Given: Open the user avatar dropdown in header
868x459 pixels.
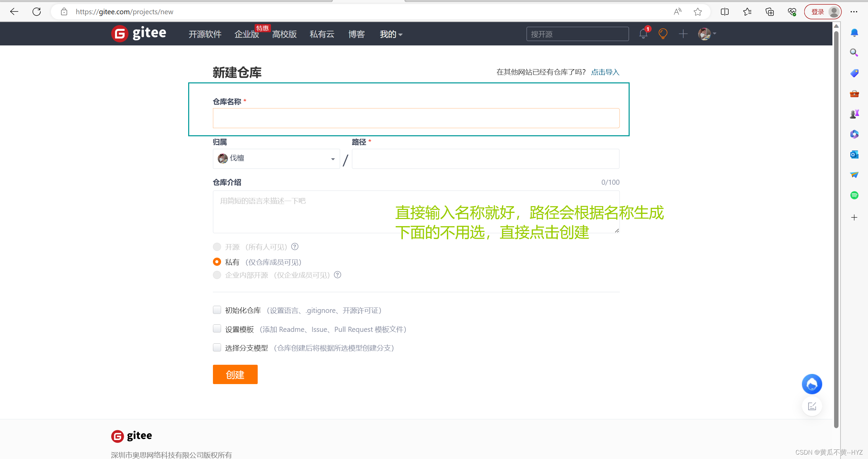Looking at the screenshot, I should point(707,34).
